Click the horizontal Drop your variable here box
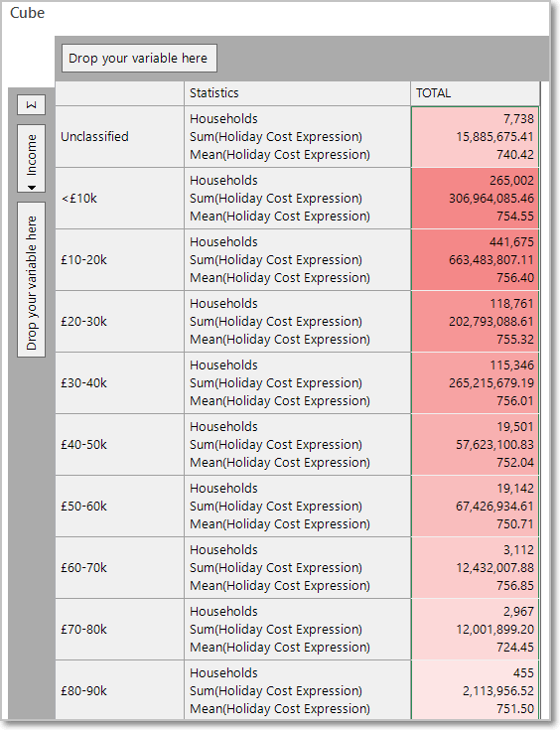The width and height of the screenshot is (560, 730). coord(139,59)
